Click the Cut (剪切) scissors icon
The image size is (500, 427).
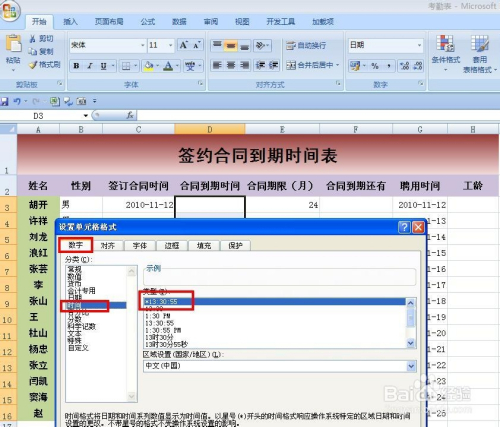click(x=32, y=39)
